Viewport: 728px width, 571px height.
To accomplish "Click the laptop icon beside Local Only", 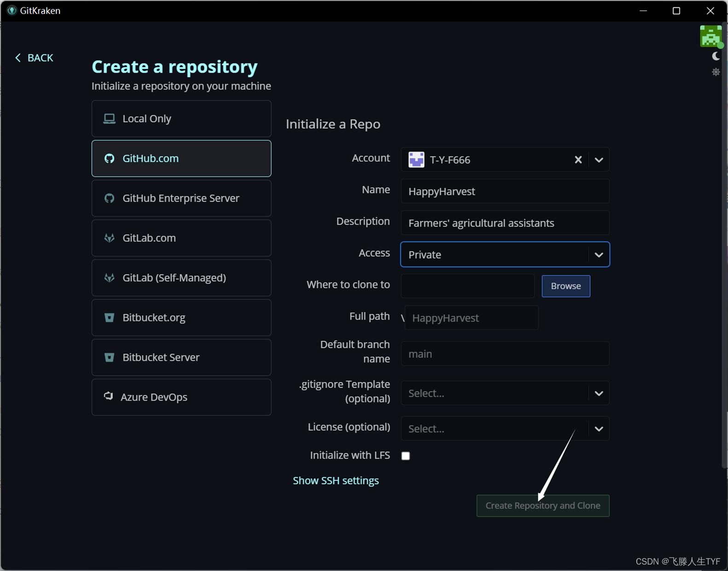I will 109,119.
